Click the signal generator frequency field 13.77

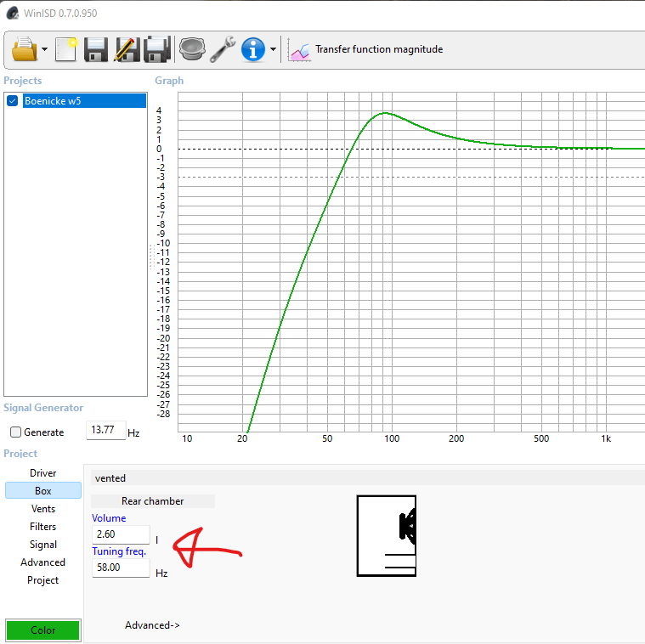(105, 430)
